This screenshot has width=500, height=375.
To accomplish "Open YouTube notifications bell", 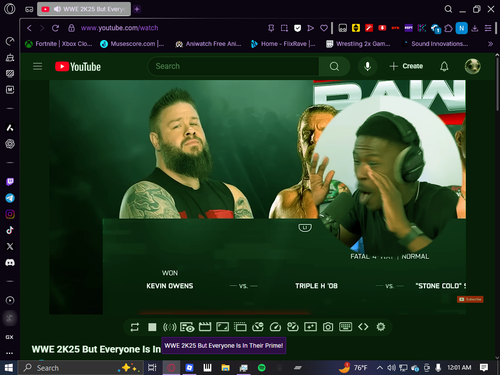I will coord(444,66).
